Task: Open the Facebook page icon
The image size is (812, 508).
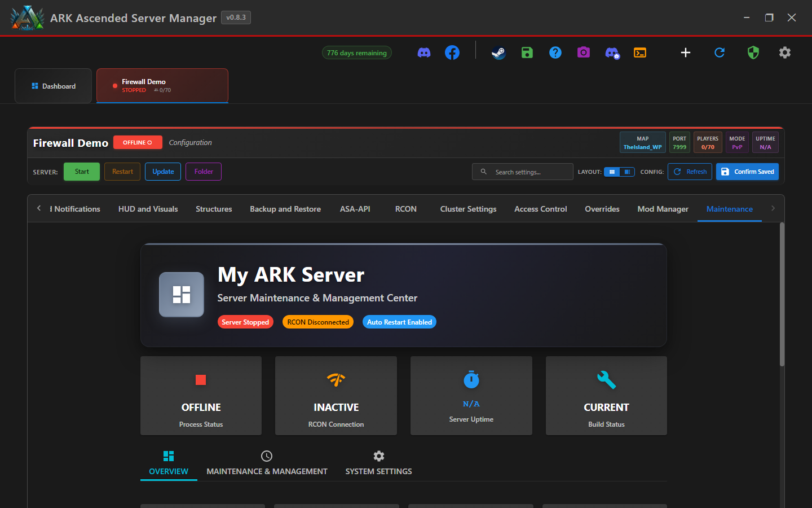Action: point(452,52)
